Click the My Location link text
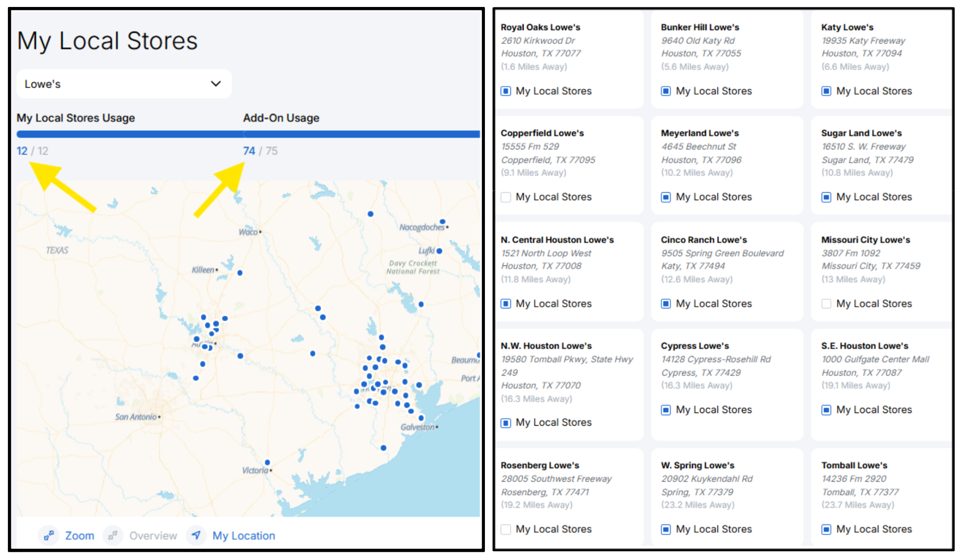This screenshot has width=962, height=560. point(244,535)
